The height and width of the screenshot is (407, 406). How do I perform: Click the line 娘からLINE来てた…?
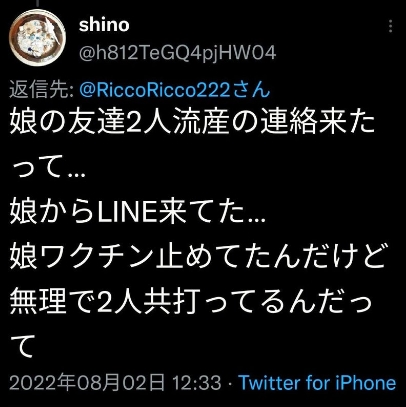pyautogui.click(x=137, y=213)
